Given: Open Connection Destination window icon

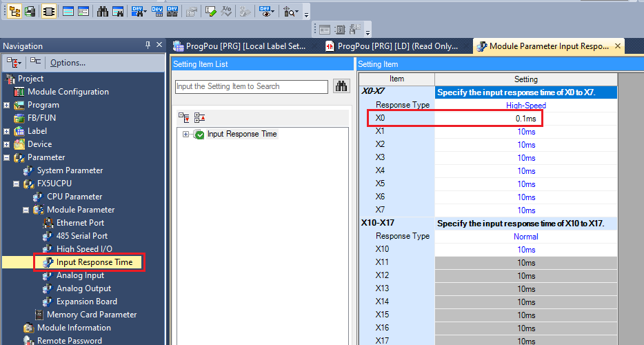Looking at the screenshot, I should point(30,12).
